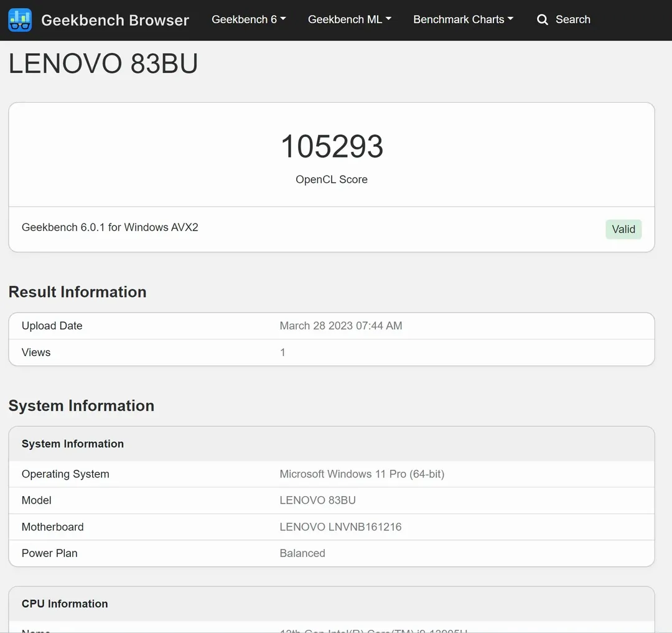Image resolution: width=672 pixels, height=633 pixels.
Task: Click the Result Information heading
Action: 77,292
